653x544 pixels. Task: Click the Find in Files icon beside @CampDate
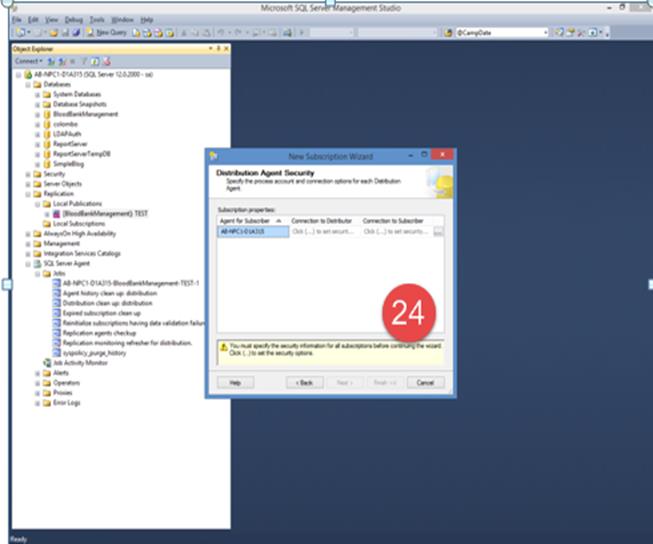click(448, 32)
